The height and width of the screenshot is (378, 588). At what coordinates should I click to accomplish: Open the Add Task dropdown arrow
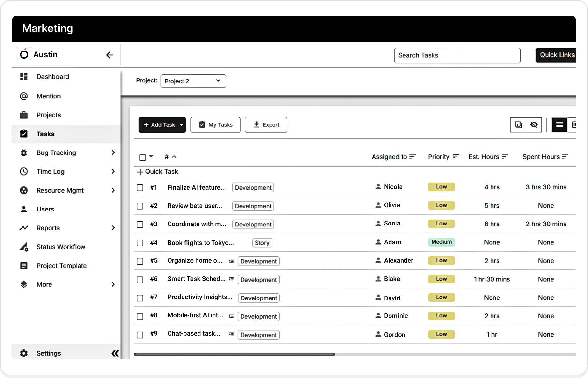(x=181, y=125)
